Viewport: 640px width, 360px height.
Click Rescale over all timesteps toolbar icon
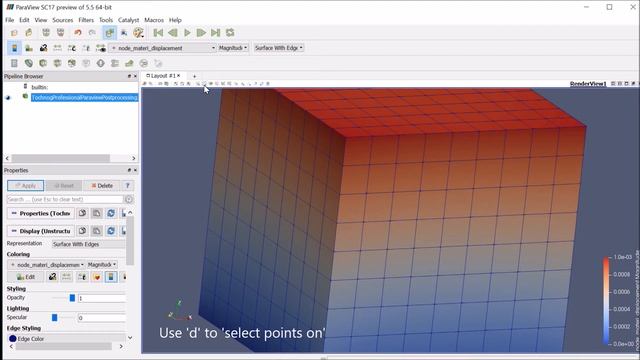72,48
